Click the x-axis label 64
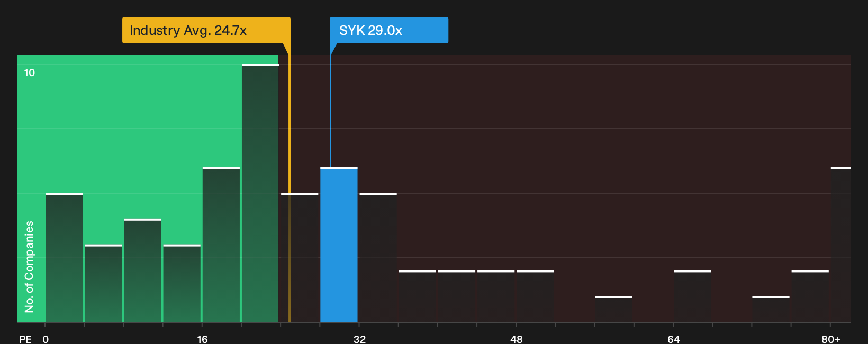Image resolution: width=868 pixels, height=344 pixels. pos(673,339)
